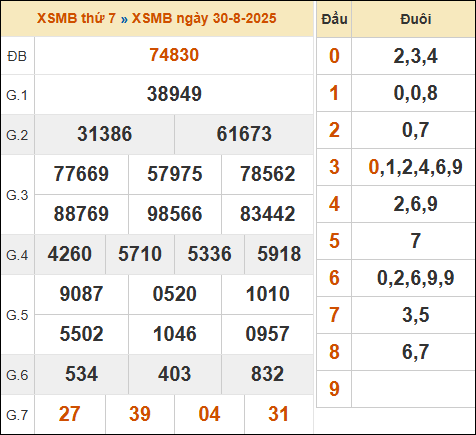This screenshot has height=435, width=476.
Task: Click G.3 number 77669
Action: pos(81,174)
